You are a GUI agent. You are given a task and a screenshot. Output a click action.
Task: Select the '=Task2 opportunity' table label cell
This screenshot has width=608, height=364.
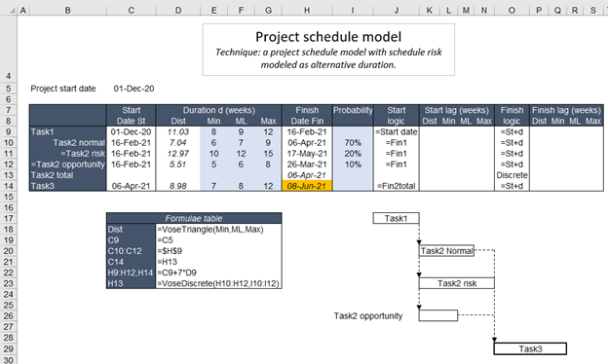point(68,164)
